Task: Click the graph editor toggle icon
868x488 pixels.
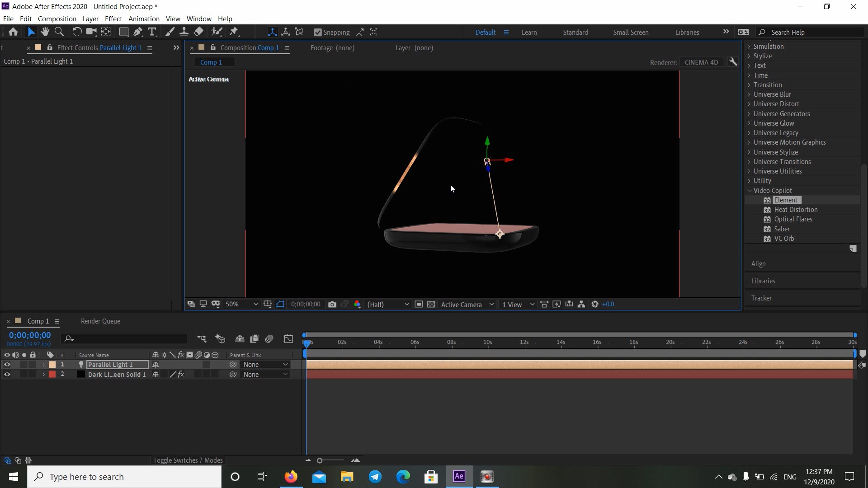Action: pyautogui.click(x=288, y=338)
